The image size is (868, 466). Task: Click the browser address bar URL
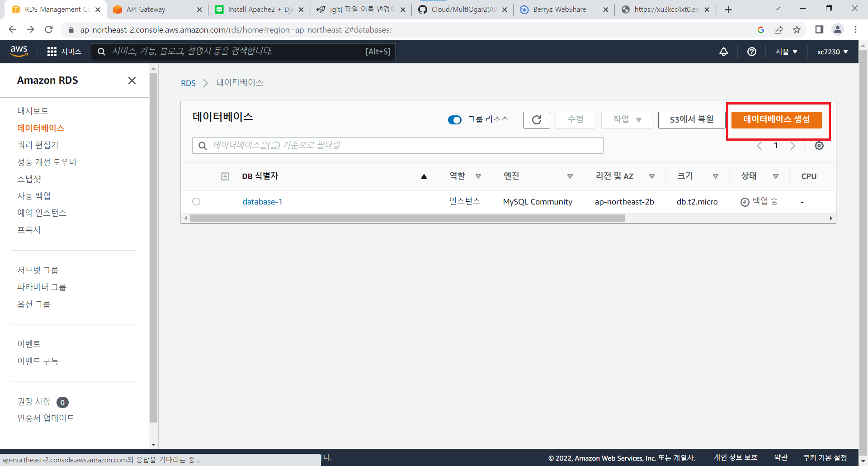point(236,30)
